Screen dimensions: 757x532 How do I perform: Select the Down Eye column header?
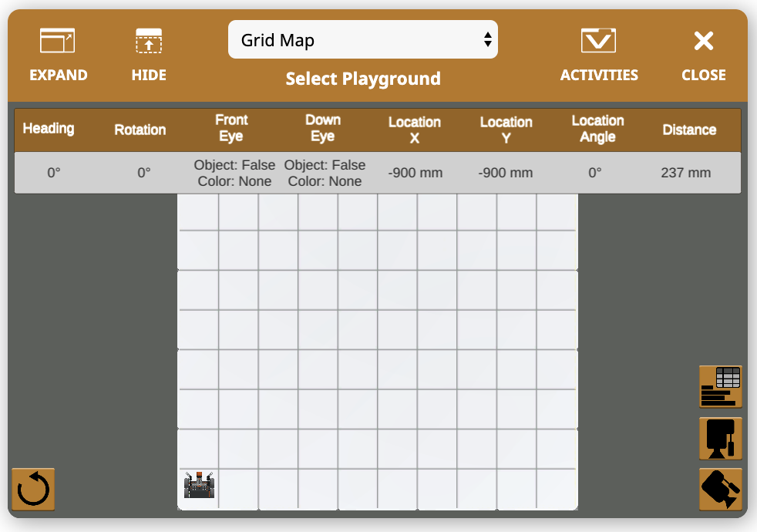(322, 128)
